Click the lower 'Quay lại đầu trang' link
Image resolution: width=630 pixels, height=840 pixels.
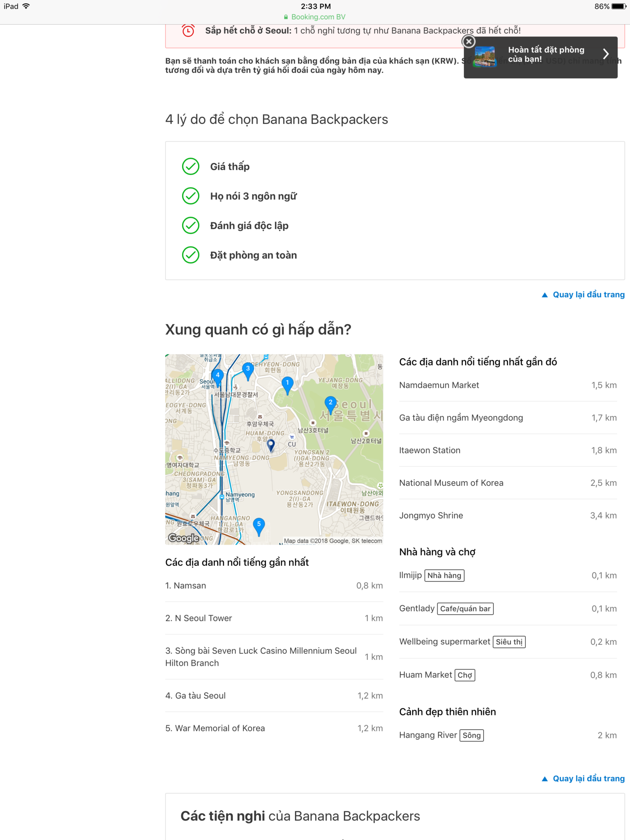(583, 778)
